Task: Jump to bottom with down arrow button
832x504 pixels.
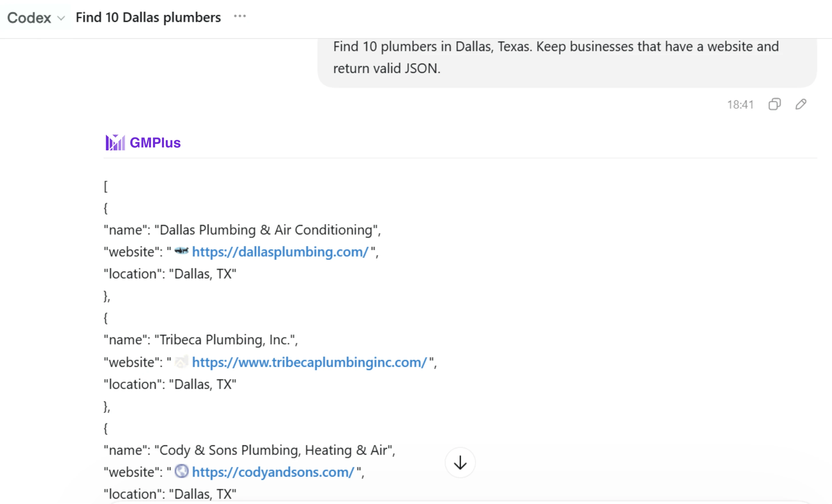Action: (x=460, y=463)
